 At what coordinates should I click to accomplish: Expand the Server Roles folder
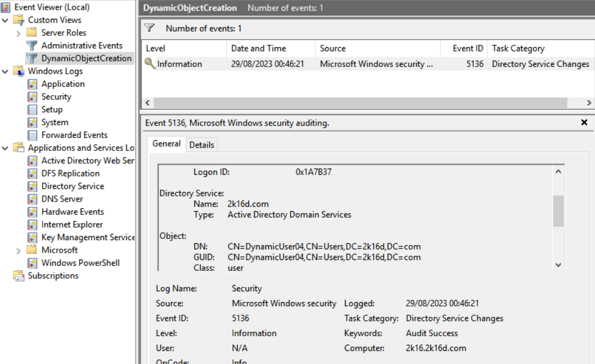[x=19, y=33]
